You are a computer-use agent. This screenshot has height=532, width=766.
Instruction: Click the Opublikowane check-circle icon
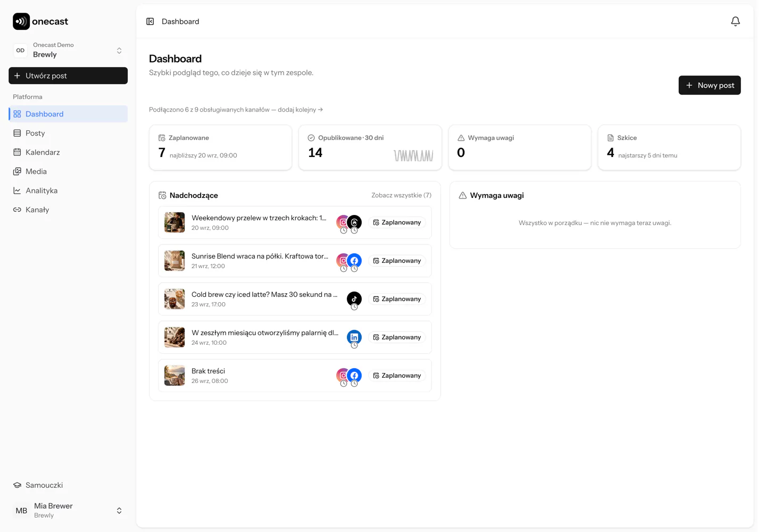point(311,138)
